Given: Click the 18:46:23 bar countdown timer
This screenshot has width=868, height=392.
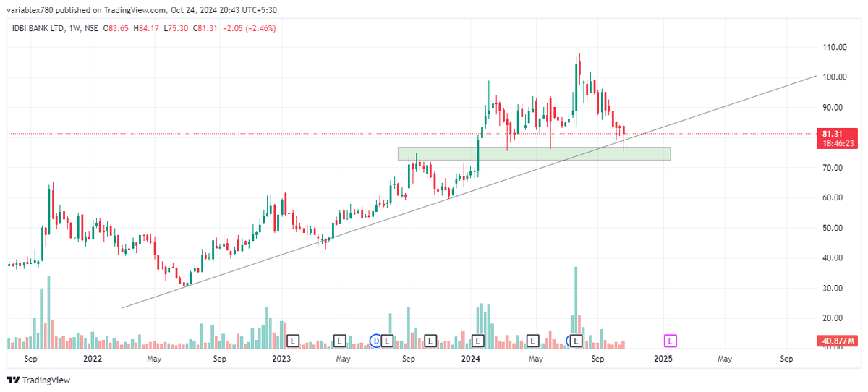Looking at the screenshot, I should tap(838, 144).
